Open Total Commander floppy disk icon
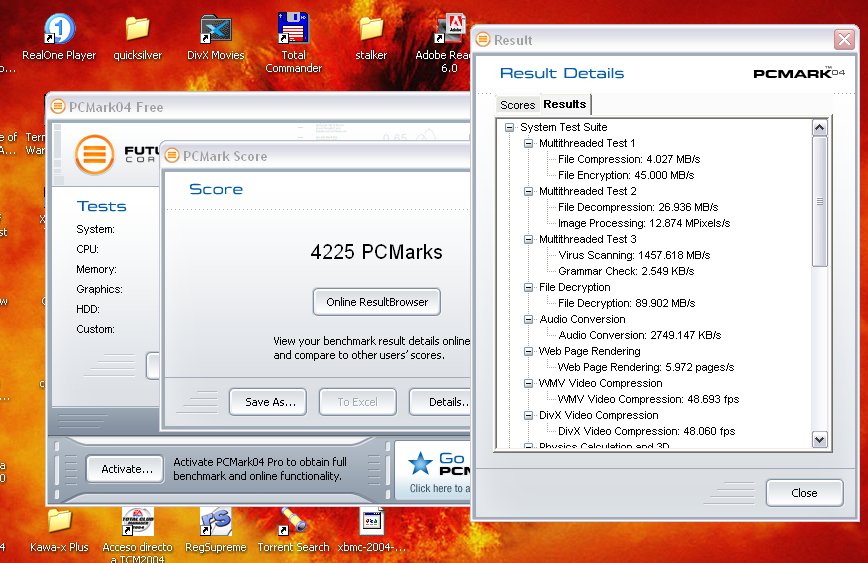 tap(293, 29)
